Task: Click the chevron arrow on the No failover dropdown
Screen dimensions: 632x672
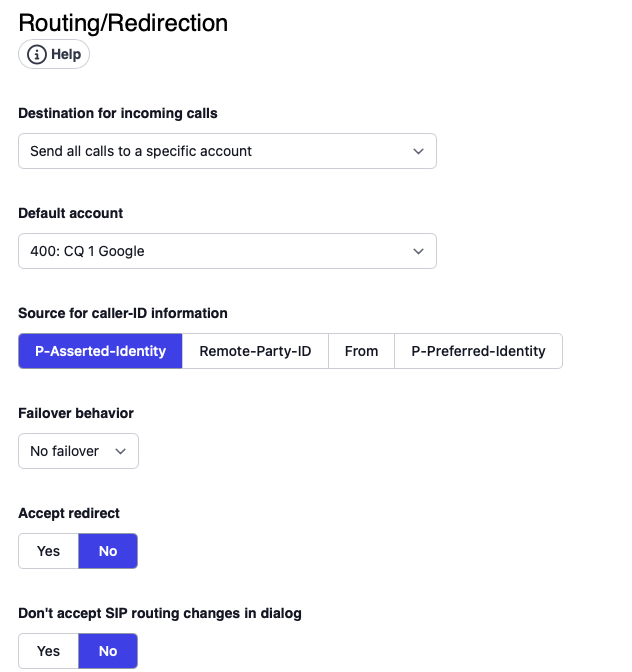Action: click(121, 451)
